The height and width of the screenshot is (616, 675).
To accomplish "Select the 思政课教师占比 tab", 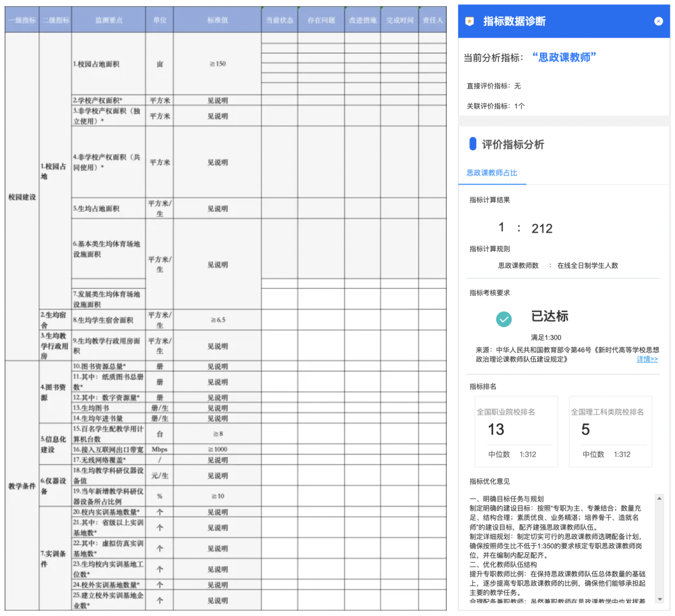I will (x=492, y=173).
